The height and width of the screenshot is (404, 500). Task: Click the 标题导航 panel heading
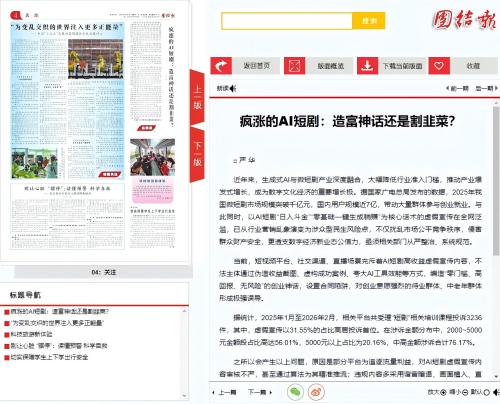click(25, 295)
